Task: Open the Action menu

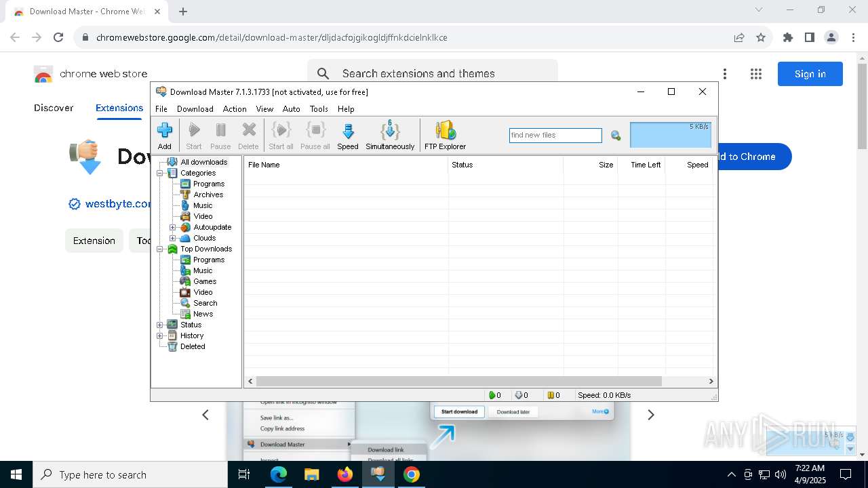Action: pyautogui.click(x=235, y=108)
